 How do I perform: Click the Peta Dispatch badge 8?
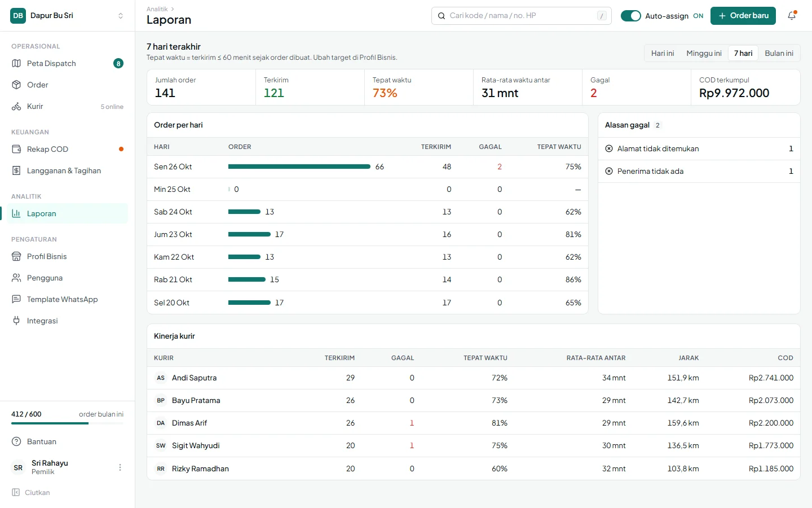[118, 63]
